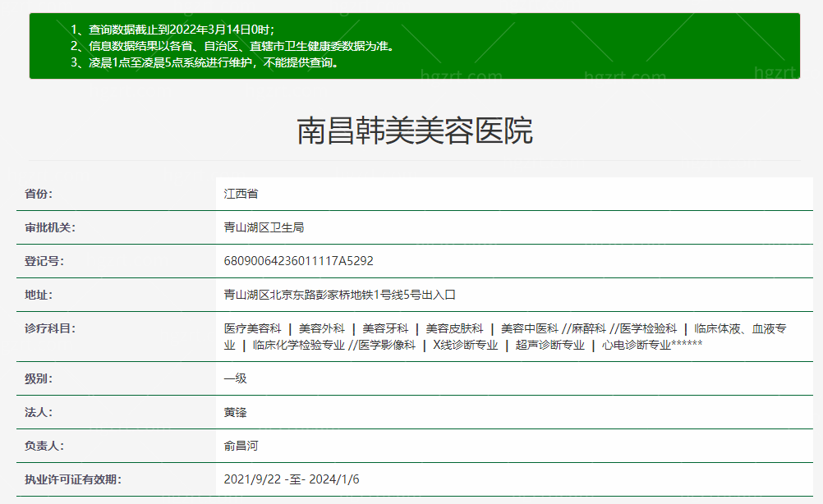
Task: Click the 凌晨1点至5点 maintenance notice line
Action: tap(205, 62)
